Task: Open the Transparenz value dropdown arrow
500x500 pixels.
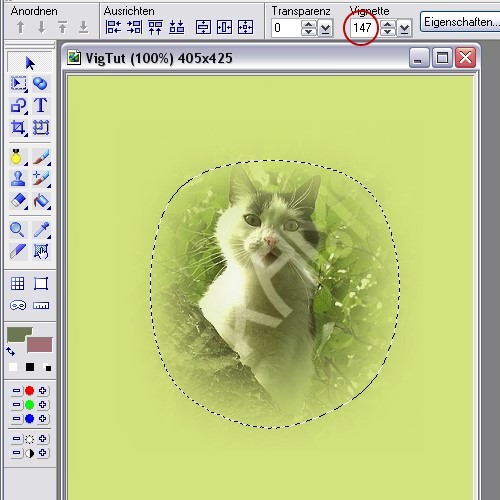Action: 325,28
